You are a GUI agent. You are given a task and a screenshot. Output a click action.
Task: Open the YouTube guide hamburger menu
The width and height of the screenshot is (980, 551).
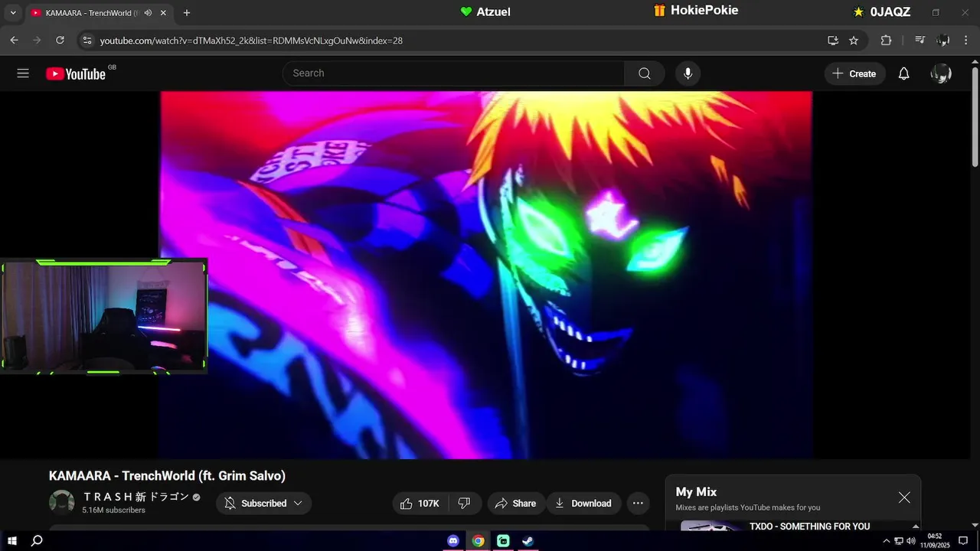point(23,73)
